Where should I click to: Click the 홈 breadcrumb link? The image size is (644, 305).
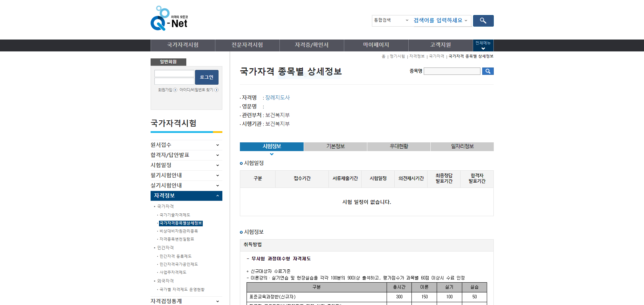click(x=383, y=56)
